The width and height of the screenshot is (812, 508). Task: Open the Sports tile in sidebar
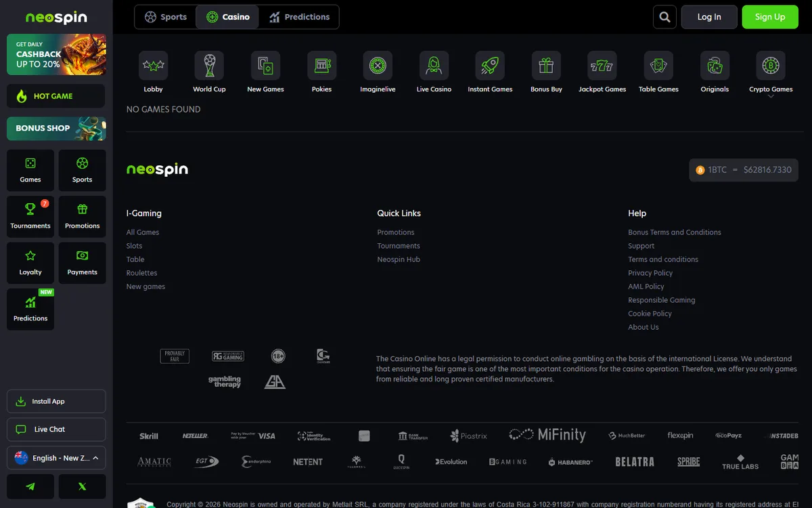pyautogui.click(x=83, y=170)
